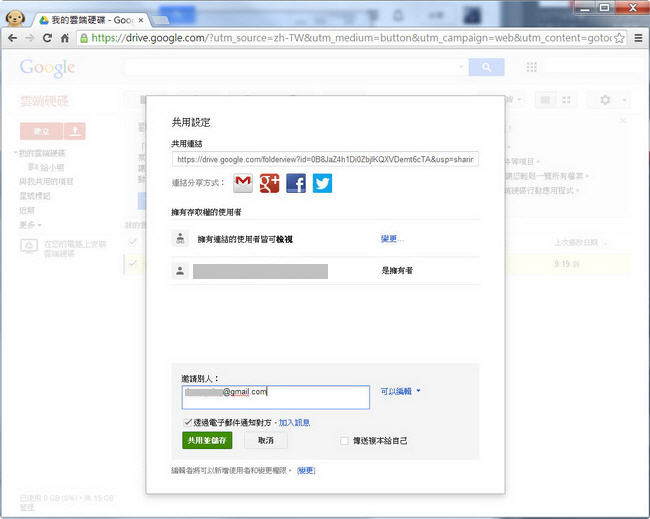650x519 pixels.
Task: Click the browser forward arrow
Action: [x=30, y=38]
